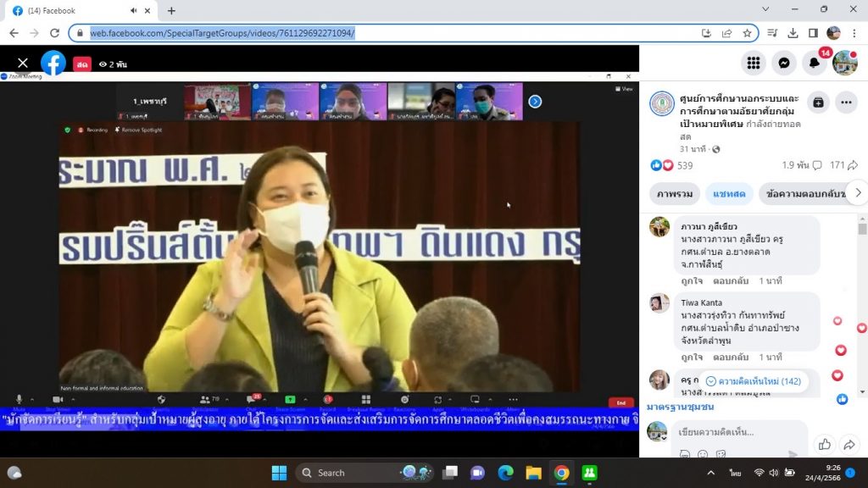Close the video viewer with X icon
The image size is (868, 488).
[23, 64]
